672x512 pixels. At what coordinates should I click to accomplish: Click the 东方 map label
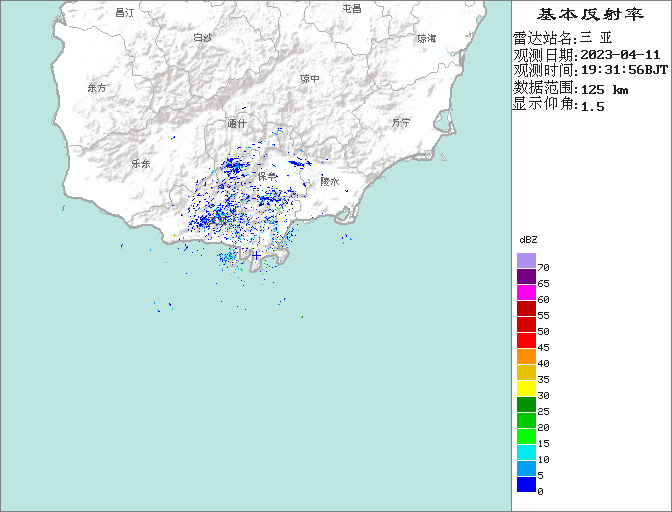tap(97, 88)
